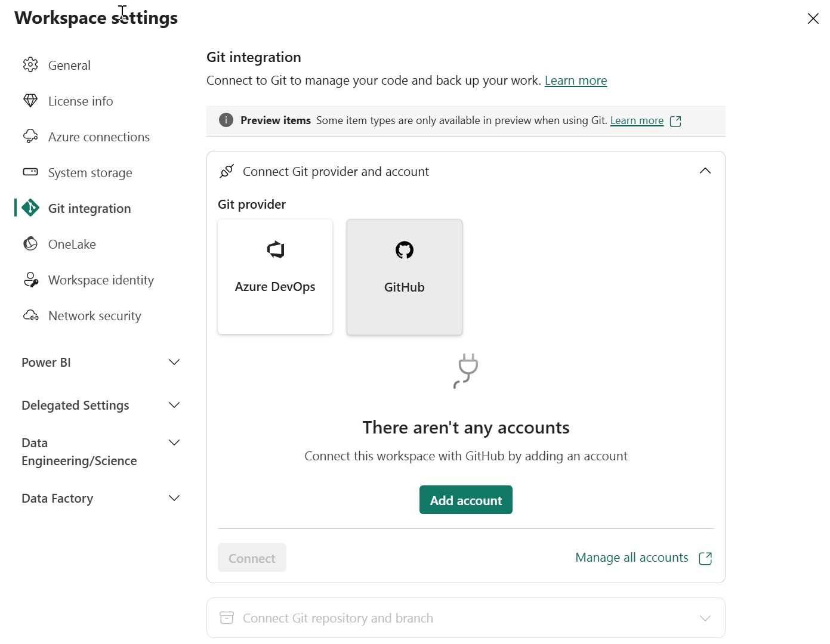Open the General settings gear icon

[x=30, y=65]
